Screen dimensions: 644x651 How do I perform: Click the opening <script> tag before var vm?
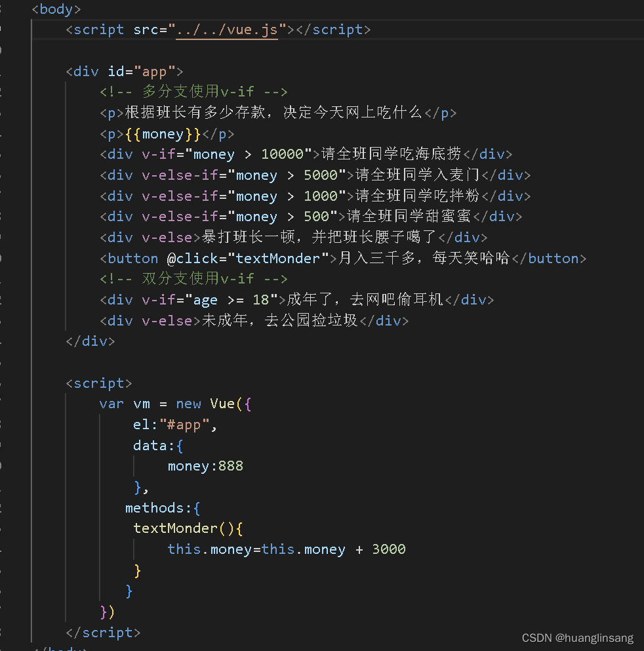coord(99,383)
